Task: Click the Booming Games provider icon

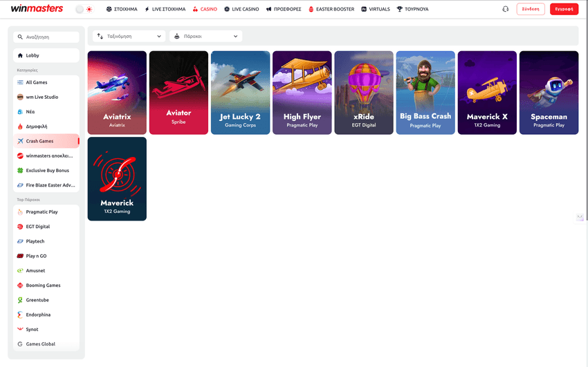Action: pyautogui.click(x=20, y=285)
